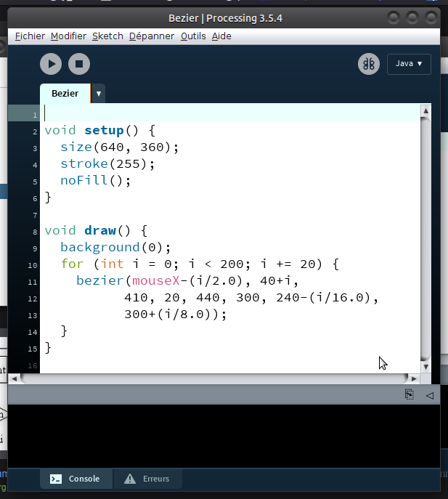Open the Dépanner menu
This screenshot has width=448, height=499.
tap(152, 36)
